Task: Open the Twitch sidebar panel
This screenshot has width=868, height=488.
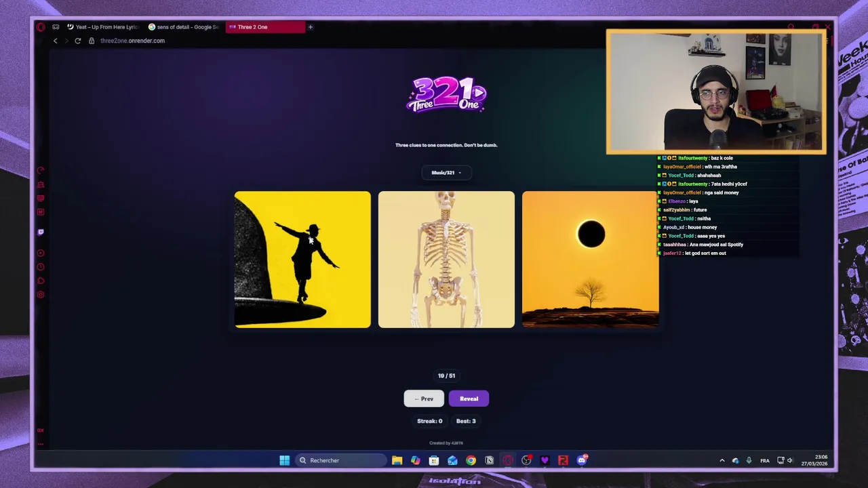Action: [41, 232]
